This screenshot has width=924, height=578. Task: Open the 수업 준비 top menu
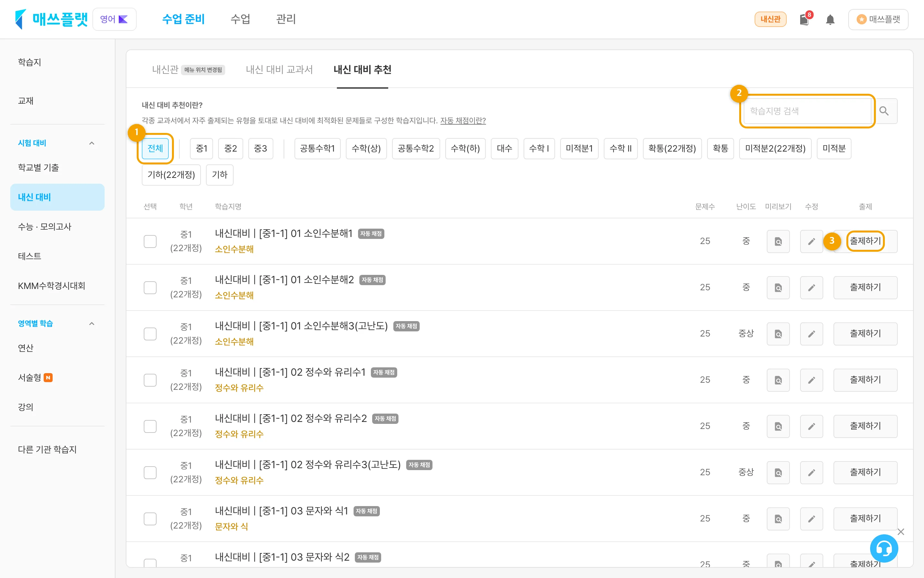183,19
